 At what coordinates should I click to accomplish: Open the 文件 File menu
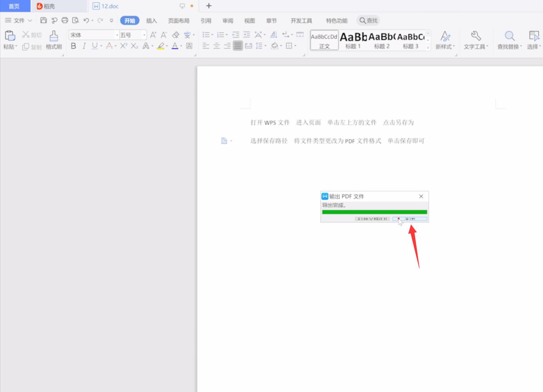pyautogui.click(x=18, y=20)
